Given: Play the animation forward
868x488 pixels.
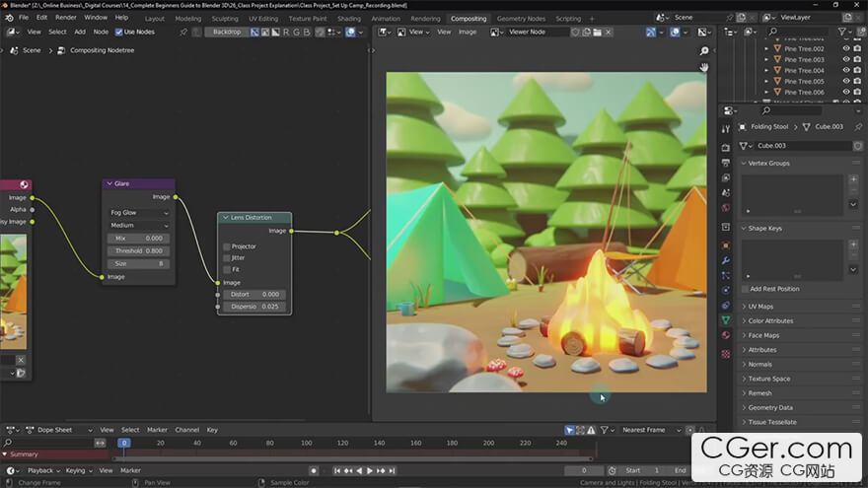Looking at the screenshot, I should (370, 471).
